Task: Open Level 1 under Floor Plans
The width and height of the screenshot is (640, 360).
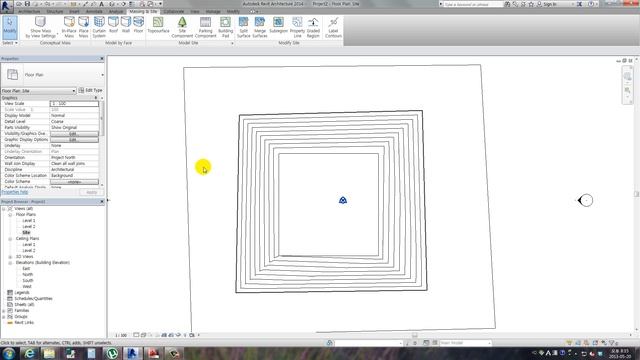Action: tap(29, 220)
